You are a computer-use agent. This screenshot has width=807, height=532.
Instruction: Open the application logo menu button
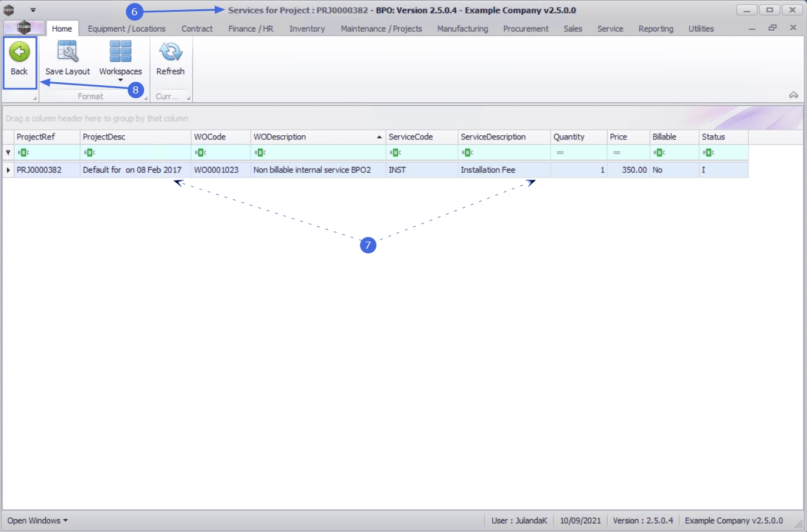pyautogui.click(x=24, y=28)
